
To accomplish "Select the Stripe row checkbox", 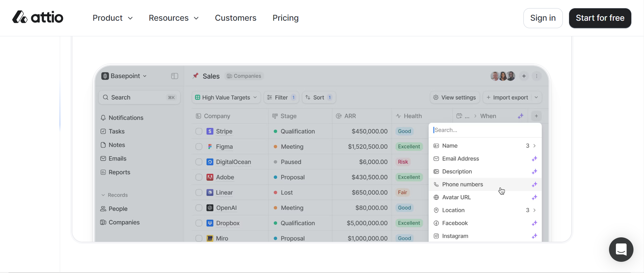I will (199, 131).
